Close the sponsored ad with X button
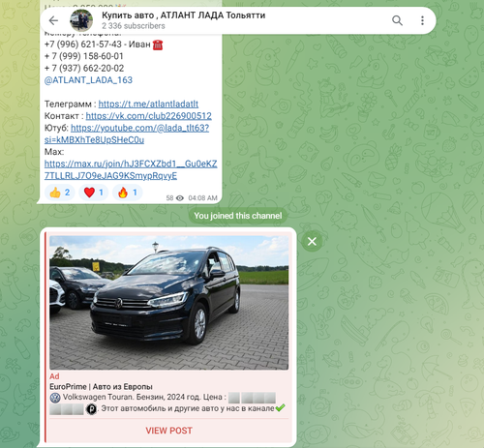This screenshot has width=484, height=448. (312, 241)
